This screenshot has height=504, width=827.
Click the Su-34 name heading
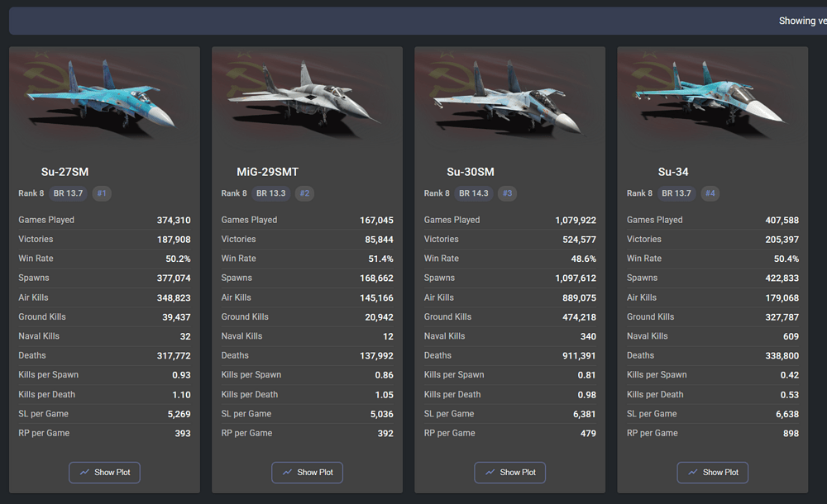673,172
